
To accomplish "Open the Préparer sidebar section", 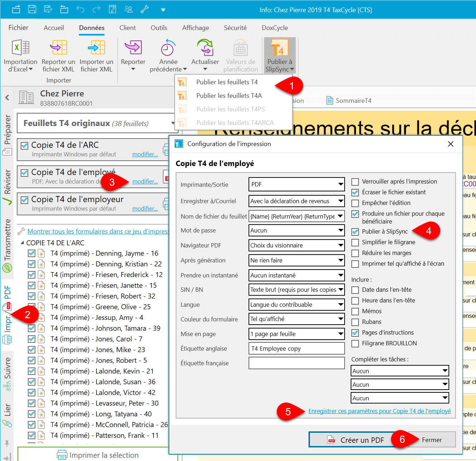I will [x=7, y=135].
